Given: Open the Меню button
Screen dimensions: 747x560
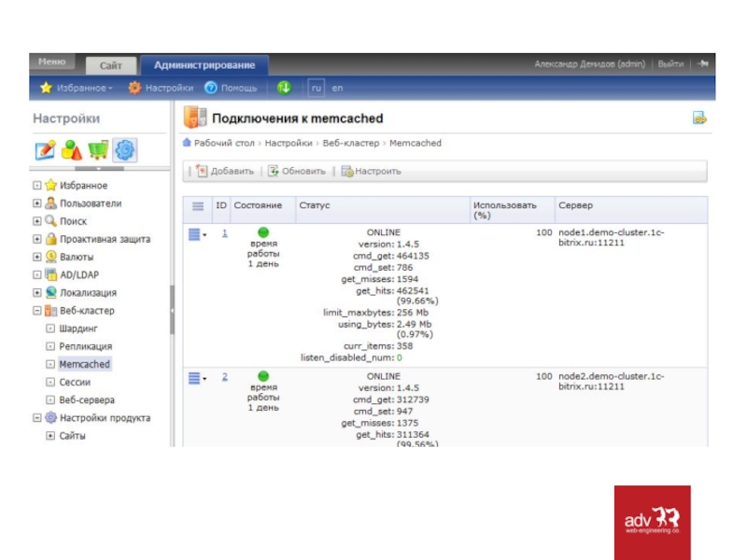Looking at the screenshot, I should pyautogui.click(x=52, y=62).
